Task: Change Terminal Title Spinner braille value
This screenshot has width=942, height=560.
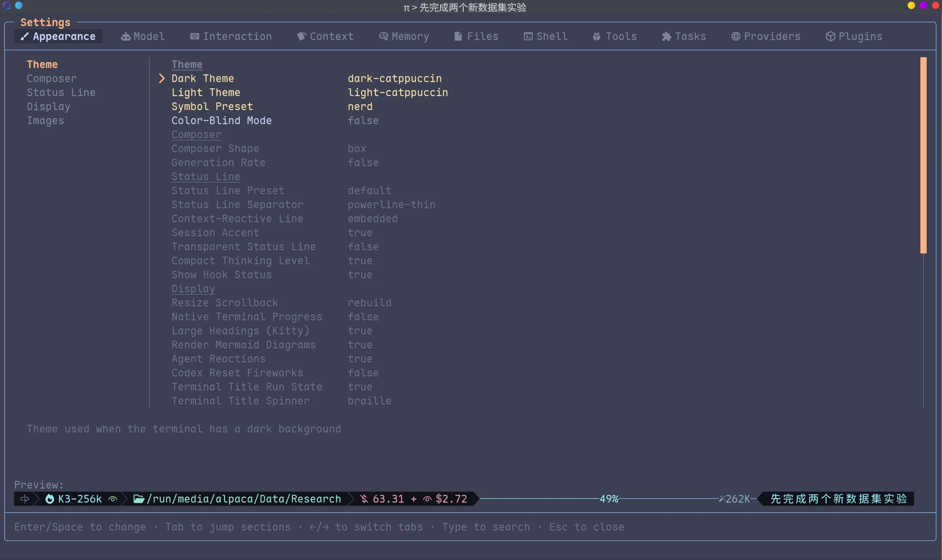Action: (x=369, y=401)
